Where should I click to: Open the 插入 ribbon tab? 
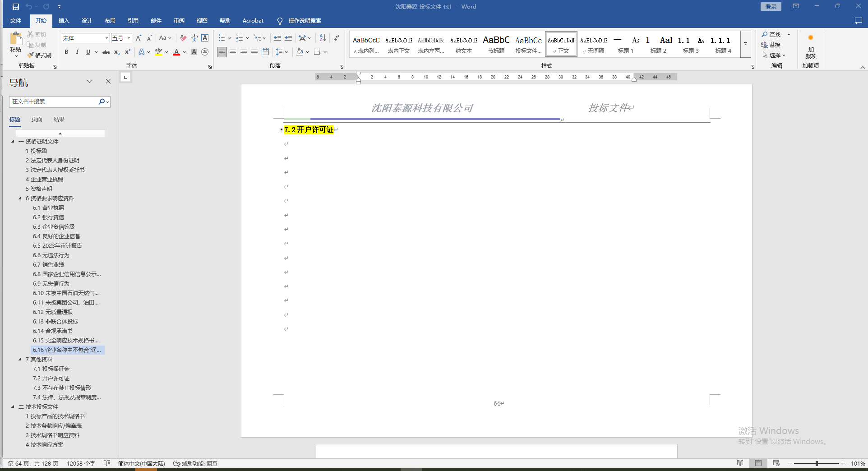point(64,21)
